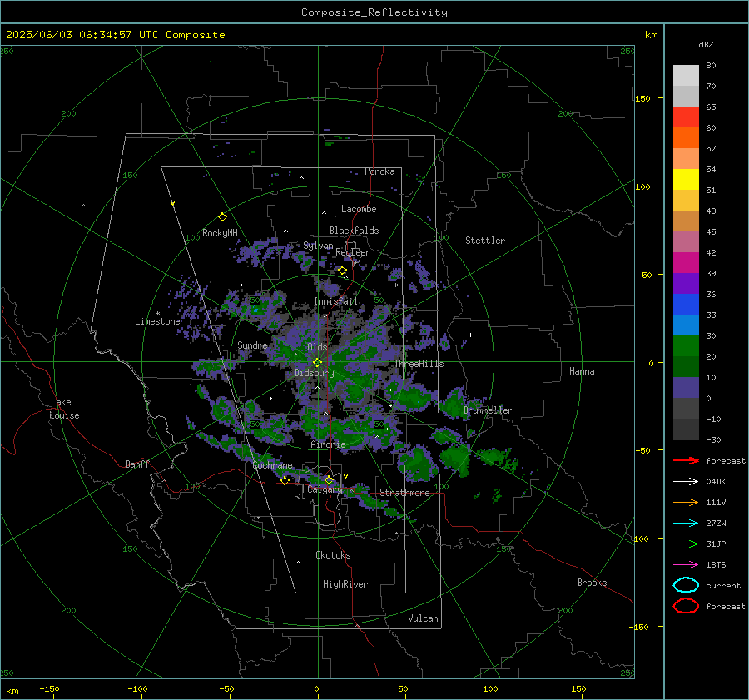
Task: Click the Limestone label
Action: tap(157, 321)
